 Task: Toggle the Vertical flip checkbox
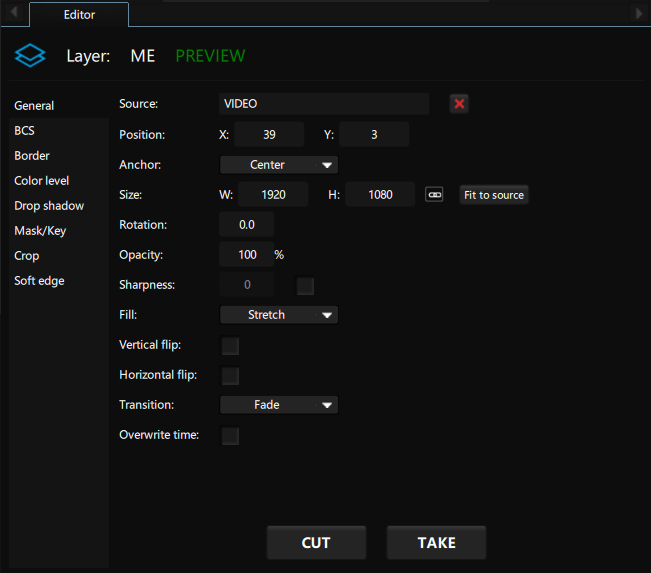[230, 345]
